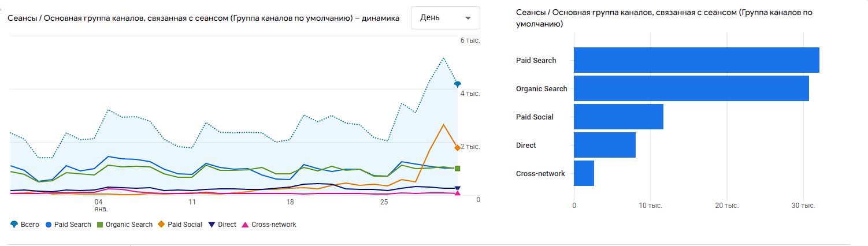The height and width of the screenshot is (246, 868).
Task: Click the blue marker ending the dotted Всего line
Action: 457,84
